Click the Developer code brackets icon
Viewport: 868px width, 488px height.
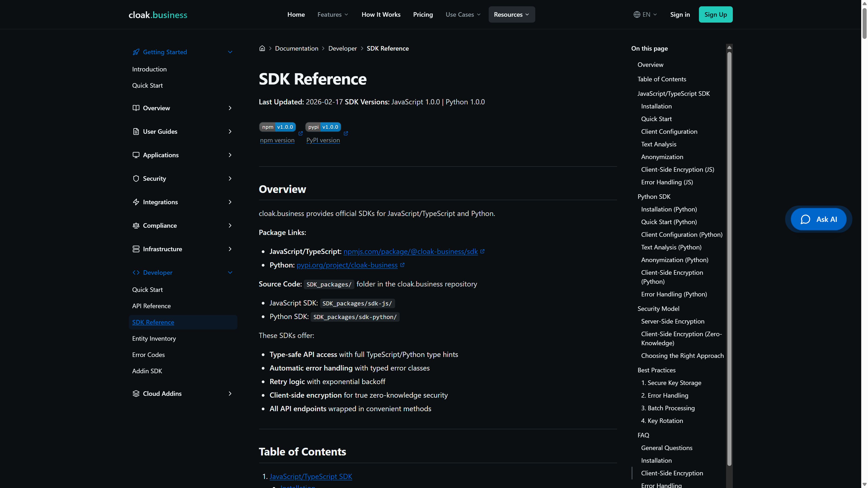click(x=136, y=272)
